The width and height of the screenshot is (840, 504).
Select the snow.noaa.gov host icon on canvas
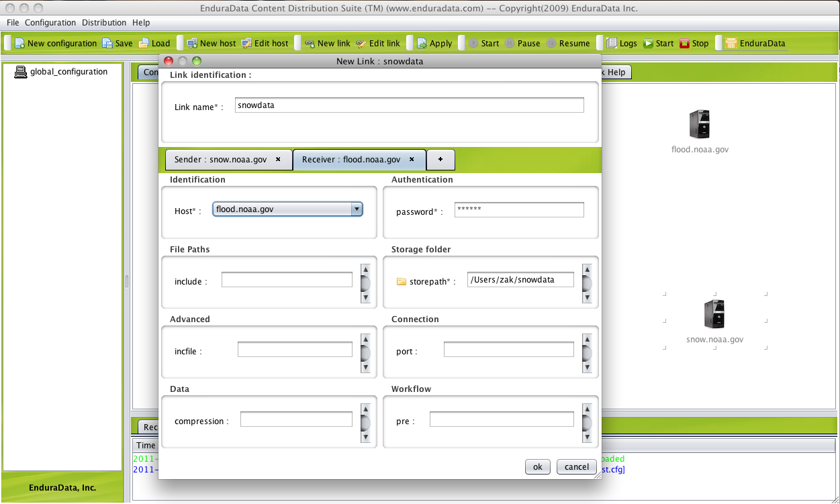pos(714,315)
